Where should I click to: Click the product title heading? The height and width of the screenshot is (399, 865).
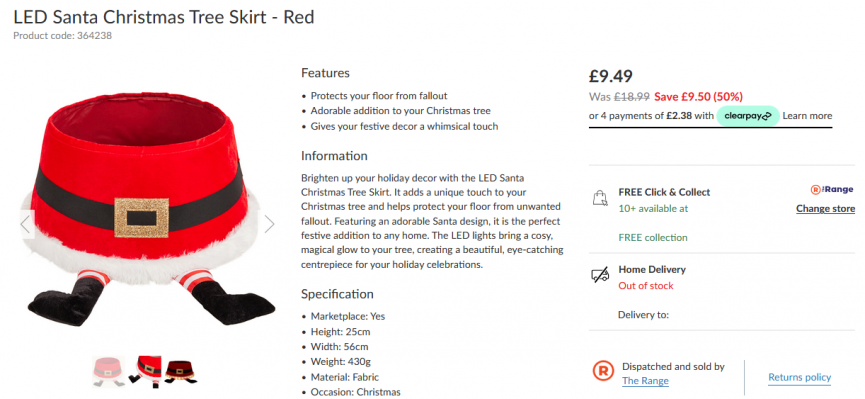tap(164, 17)
